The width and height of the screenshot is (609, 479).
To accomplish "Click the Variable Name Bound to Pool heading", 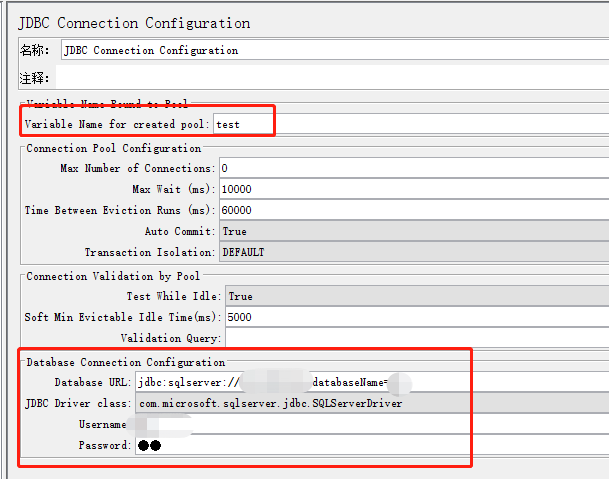I will [106, 104].
